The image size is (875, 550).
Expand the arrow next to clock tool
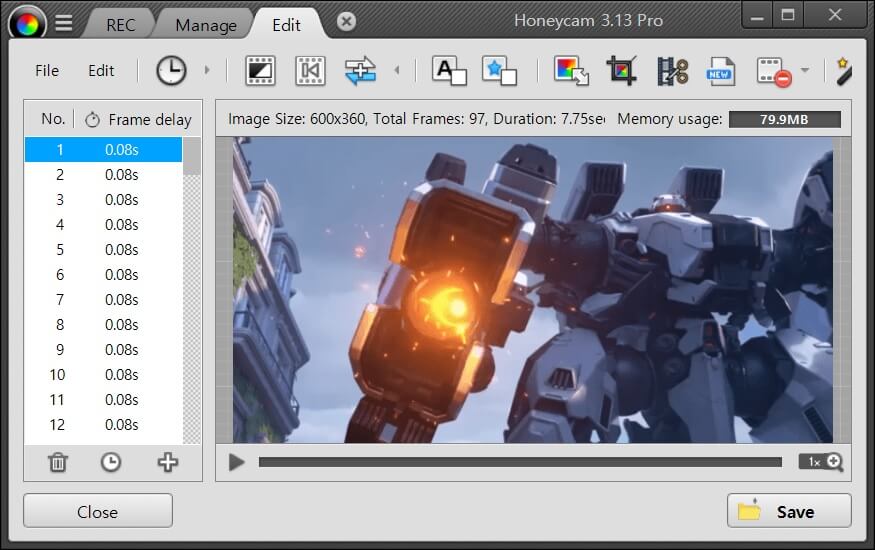pos(207,70)
